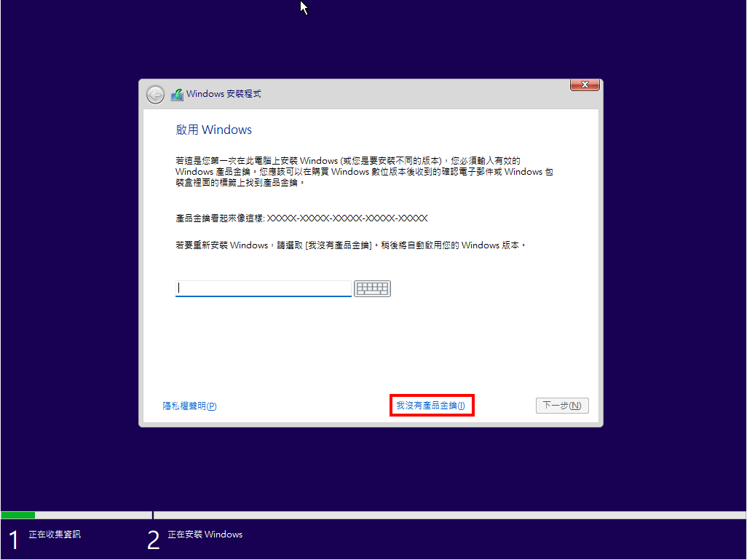Click the Windows Setup disc icon
This screenshot has height=560, width=747.
click(x=177, y=95)
